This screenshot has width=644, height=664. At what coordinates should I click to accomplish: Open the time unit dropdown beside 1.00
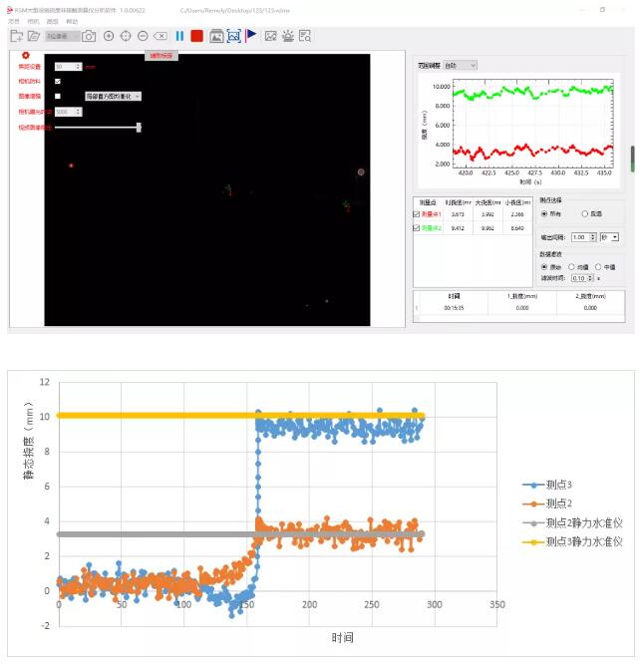click(x=610, y=237)
